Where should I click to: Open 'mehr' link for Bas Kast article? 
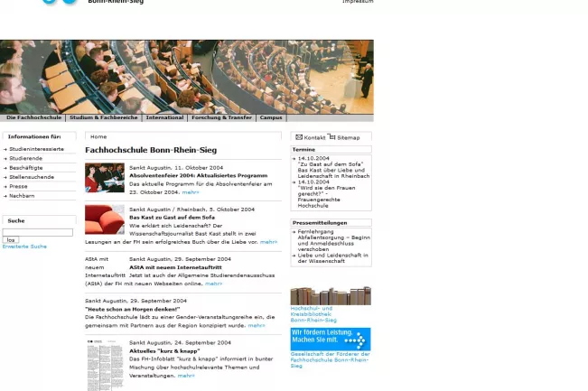coord(268,242)
